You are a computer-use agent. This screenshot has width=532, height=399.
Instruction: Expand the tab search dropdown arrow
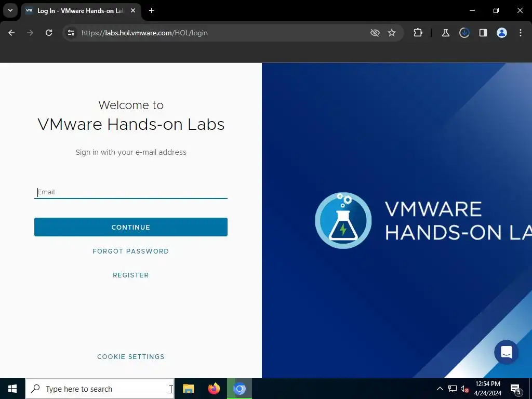click(x=10, y=10)
